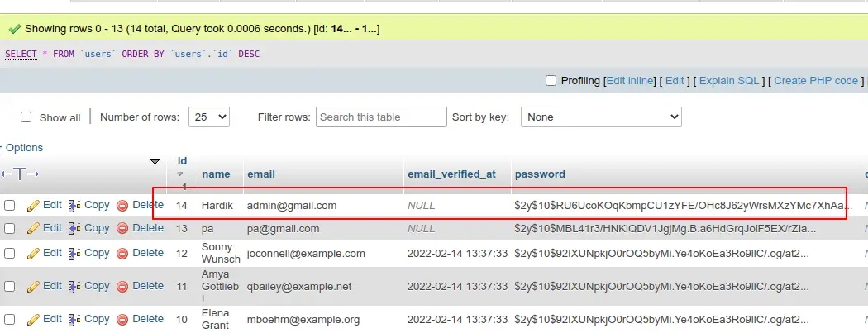Open the Create PHP code link
This screenshot has height=333, width=868.
coord(816,81)
